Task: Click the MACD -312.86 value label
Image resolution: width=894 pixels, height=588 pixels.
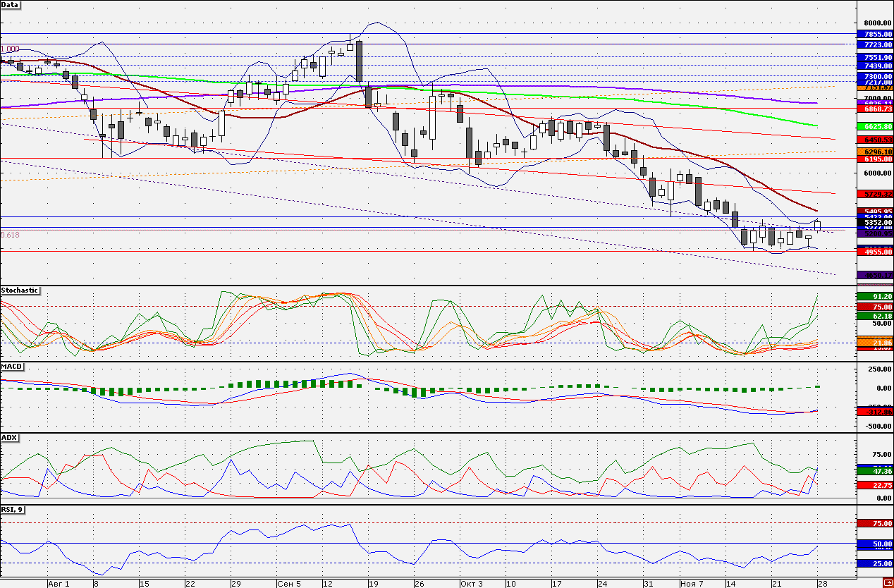Action: click(874, 412)
